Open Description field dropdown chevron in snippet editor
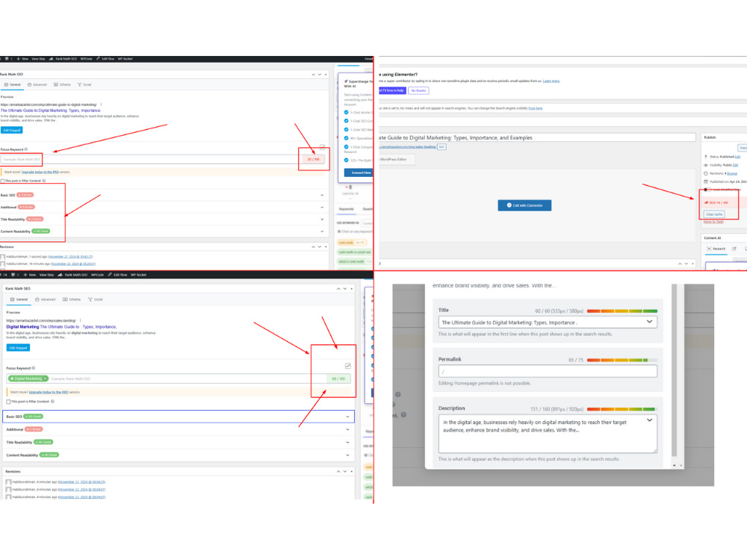Screen dimensions: 747x560 tap(649, 420)
